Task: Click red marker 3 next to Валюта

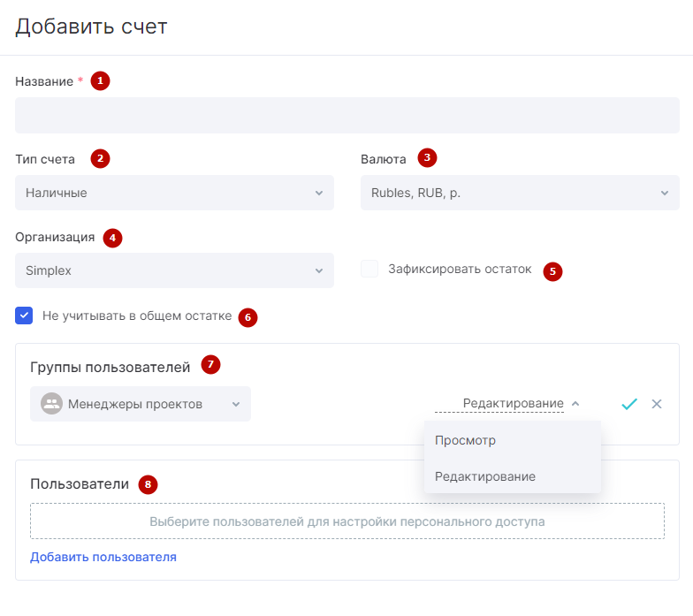Action: [427, 157]
